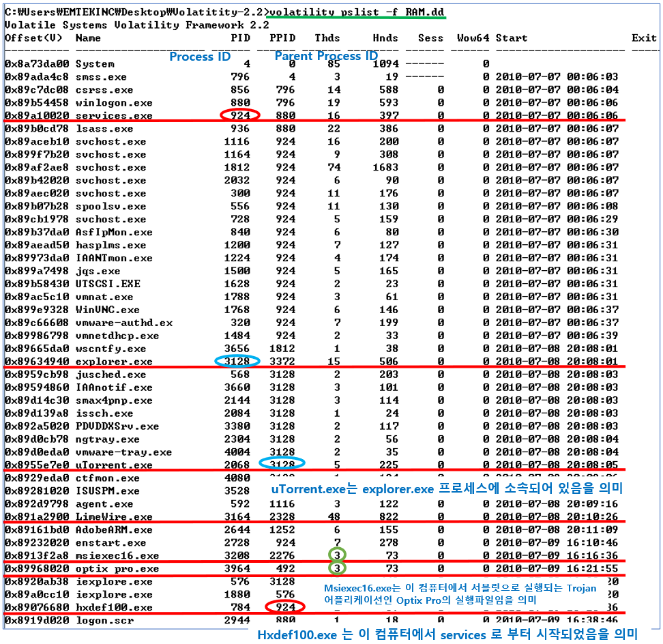Click the 'Offset(V)' column header
This screenshot has height=644, width=663.
(x=33, y=38)
